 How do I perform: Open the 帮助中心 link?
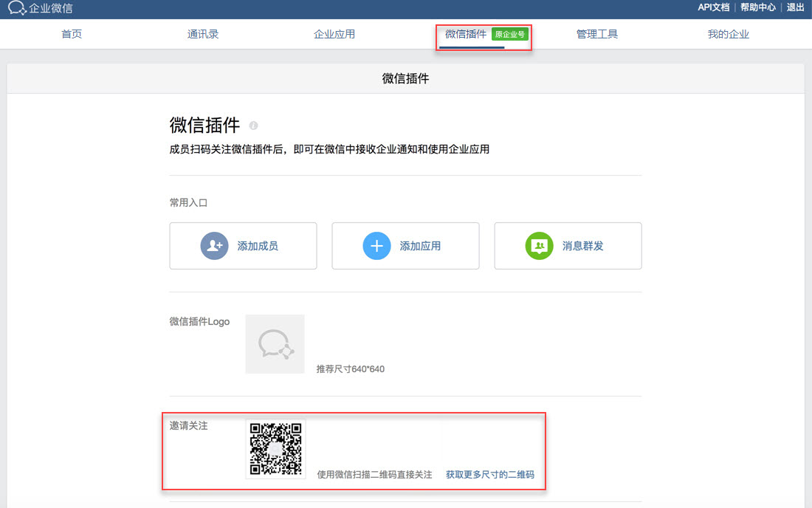757,7
